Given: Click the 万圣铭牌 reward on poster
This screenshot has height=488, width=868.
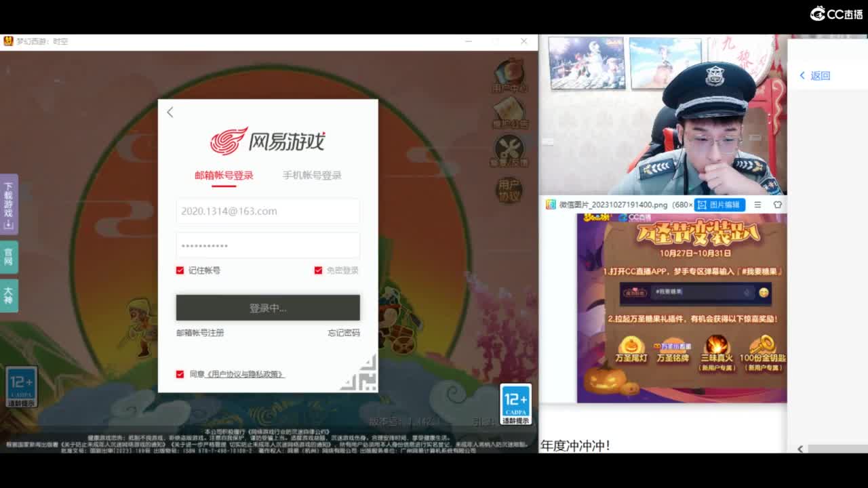Looking at the screenshot, I should [673, 350].
